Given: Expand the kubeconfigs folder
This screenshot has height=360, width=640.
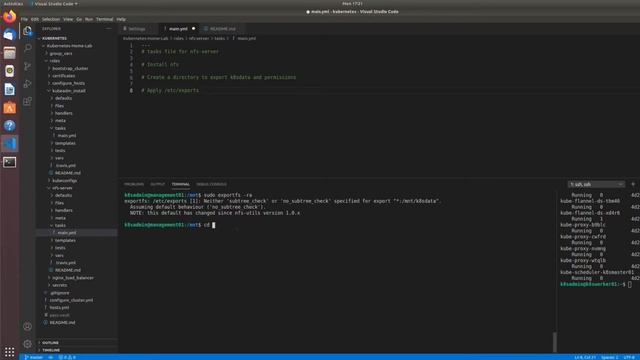Looking at the screenshot, I should [x=64, y=180].
